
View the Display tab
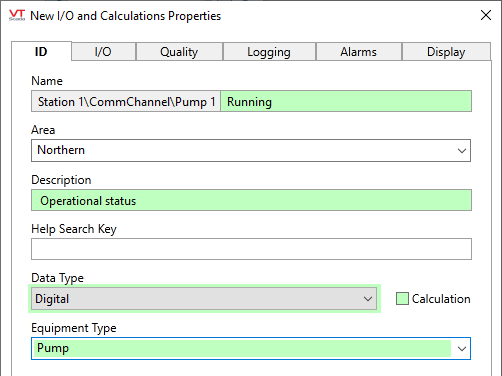446,52
